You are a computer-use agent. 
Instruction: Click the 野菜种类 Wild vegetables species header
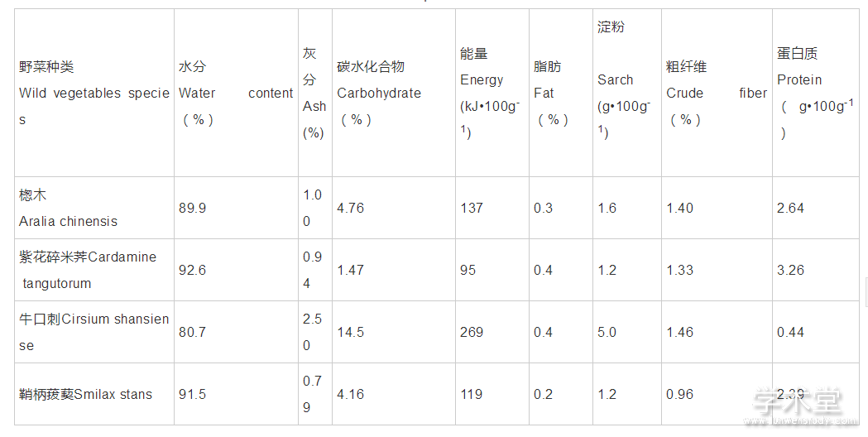(x=94, y=93)
